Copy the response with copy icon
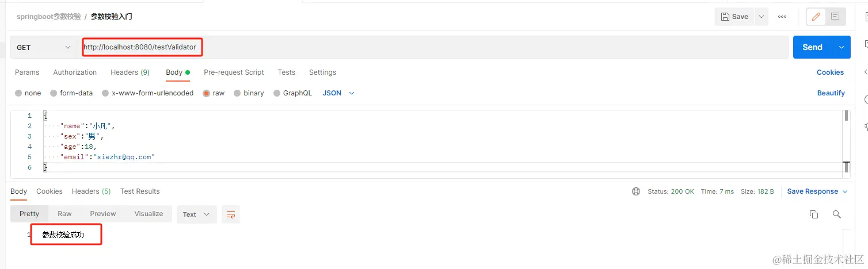868x269 pixels. pyautogui.click(x=814, y=214)
